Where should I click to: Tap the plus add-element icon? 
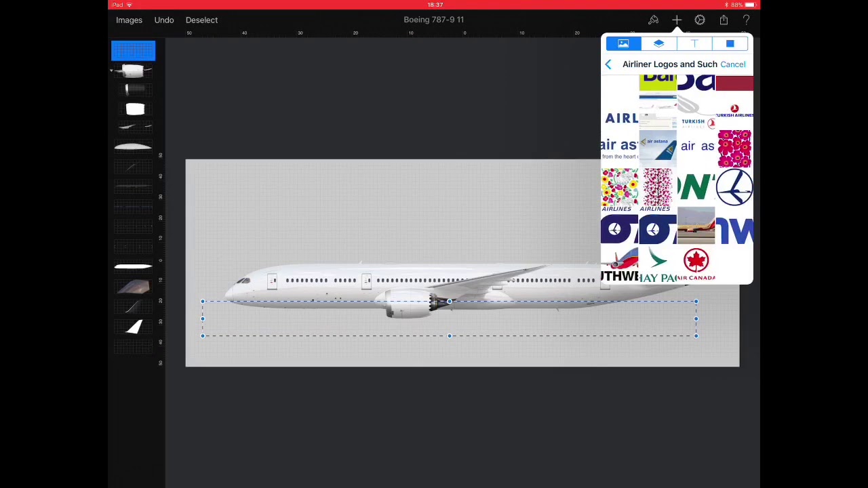[x=677, y=20]
